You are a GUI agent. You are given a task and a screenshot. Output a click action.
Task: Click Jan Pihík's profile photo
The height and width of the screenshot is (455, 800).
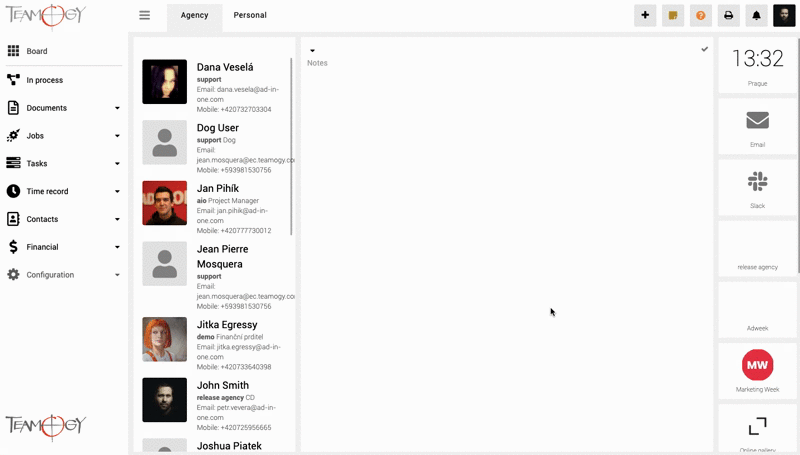pyautogui.click(x=164, y=203)
